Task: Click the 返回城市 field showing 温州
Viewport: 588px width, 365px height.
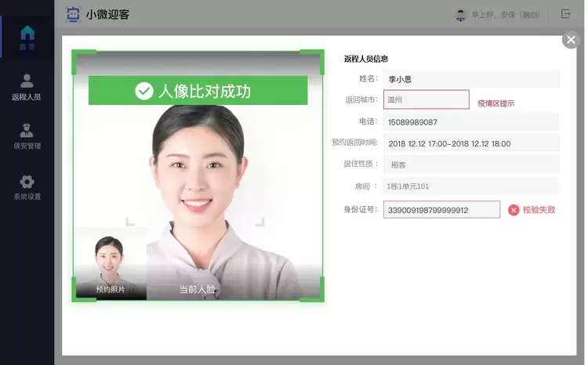Action: [x=426, y=100]
